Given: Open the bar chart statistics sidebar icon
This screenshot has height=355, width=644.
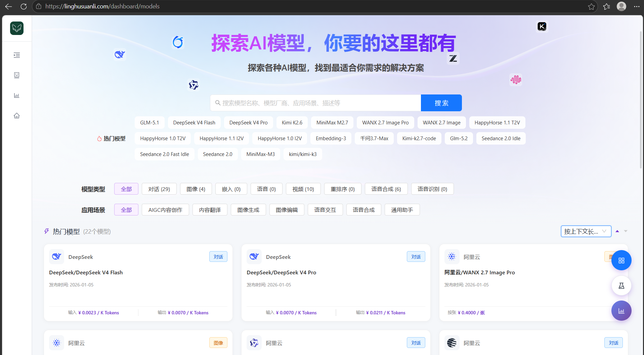Looking at the screenshot, I should [17, 95].
